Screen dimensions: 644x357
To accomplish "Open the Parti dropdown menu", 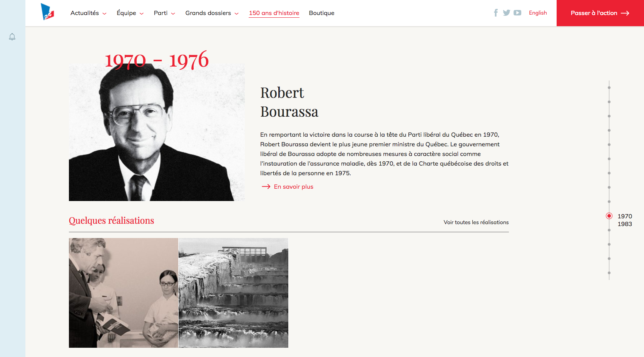I will [164, 13].
